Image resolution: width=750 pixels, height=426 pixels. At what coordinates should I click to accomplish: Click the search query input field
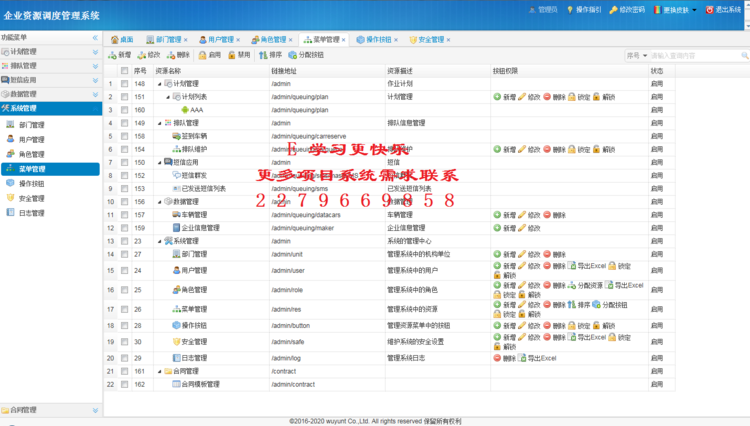tap(695, 56)
